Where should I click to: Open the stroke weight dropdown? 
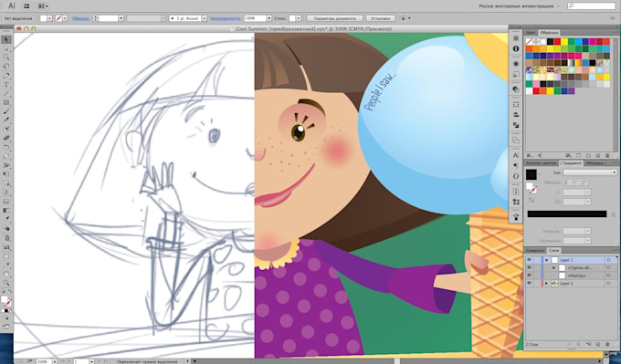click(121, 18)
